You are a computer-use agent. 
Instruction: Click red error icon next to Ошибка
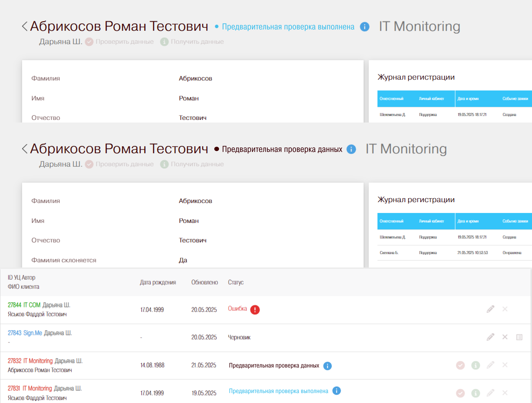(255, 310)
